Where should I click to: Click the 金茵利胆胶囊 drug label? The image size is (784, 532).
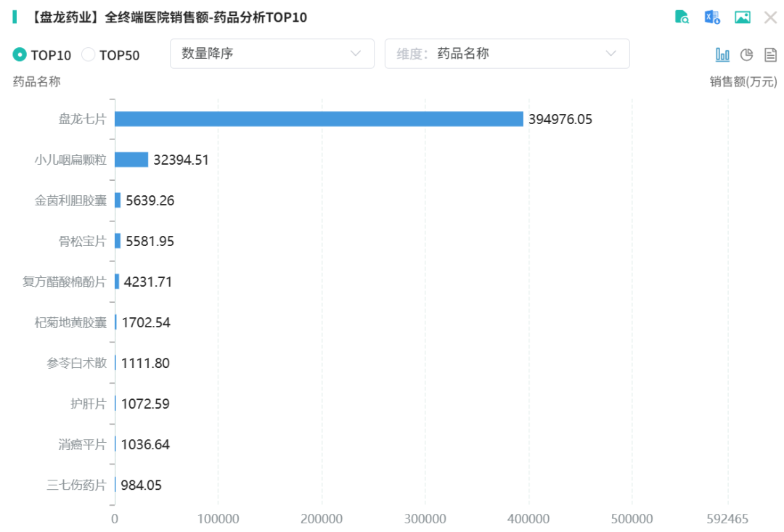(x=70, y=200)
